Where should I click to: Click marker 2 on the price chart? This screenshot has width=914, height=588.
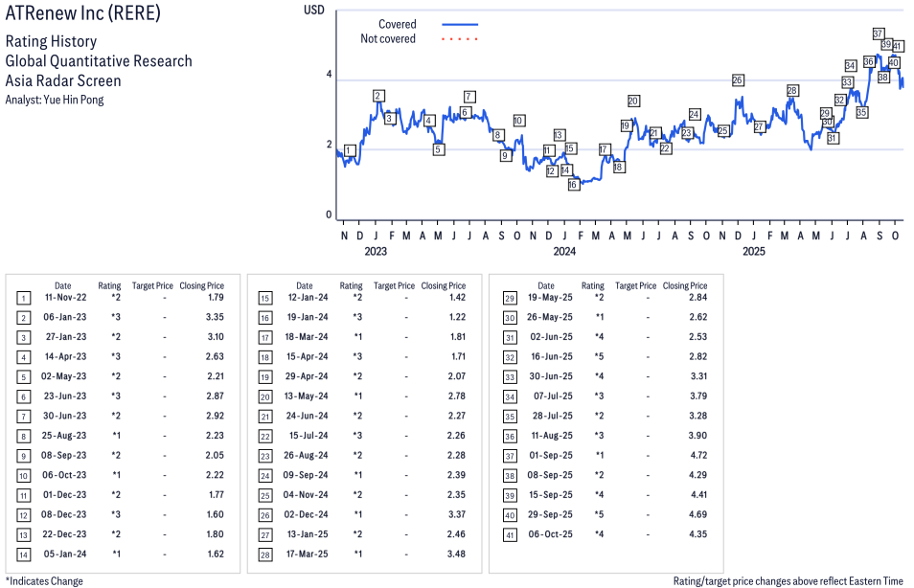378,96
